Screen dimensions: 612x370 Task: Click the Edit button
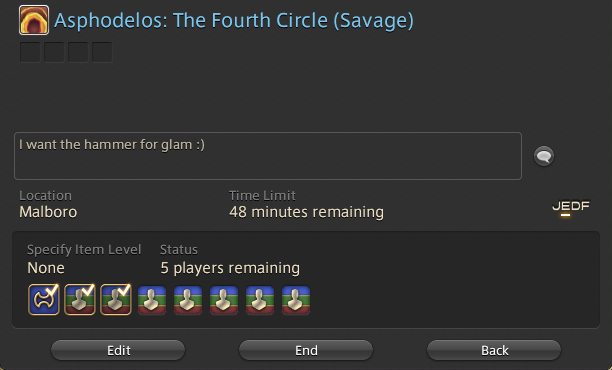tap(118, 350)
